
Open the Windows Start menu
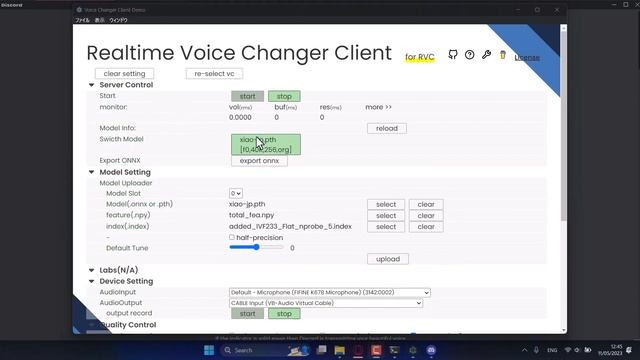pyautogui.click(x=209, y=350)
